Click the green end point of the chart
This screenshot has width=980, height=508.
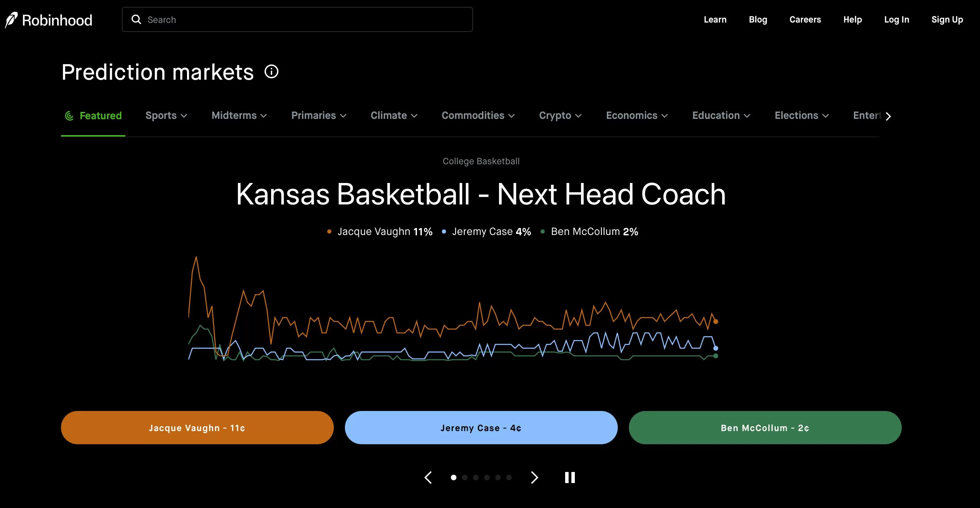[715, 356]
